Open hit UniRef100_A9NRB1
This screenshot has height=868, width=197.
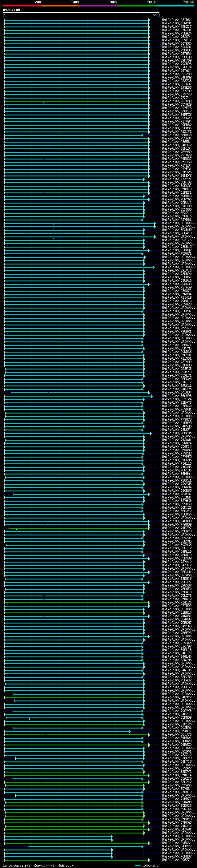click(x=176, y=23)
